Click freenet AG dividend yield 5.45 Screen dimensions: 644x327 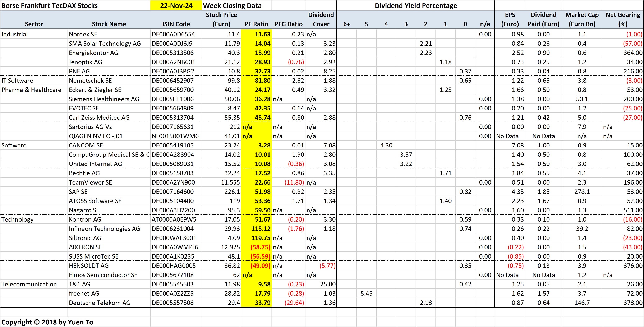367,294
